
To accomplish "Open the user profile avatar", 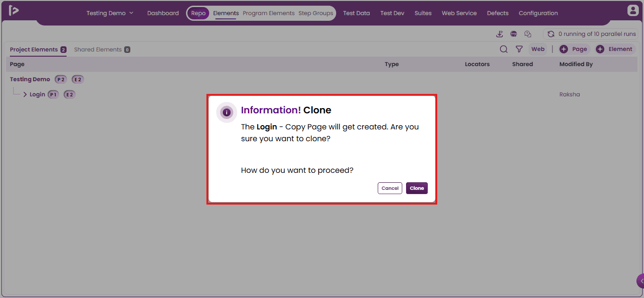I will coord(633,10).
